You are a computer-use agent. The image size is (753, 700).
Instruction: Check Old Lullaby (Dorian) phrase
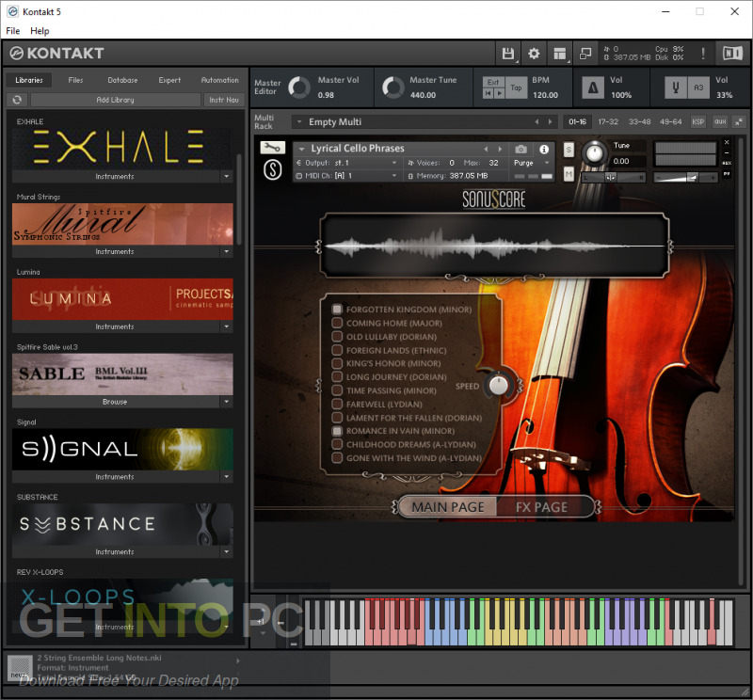[x=337, y=336]
